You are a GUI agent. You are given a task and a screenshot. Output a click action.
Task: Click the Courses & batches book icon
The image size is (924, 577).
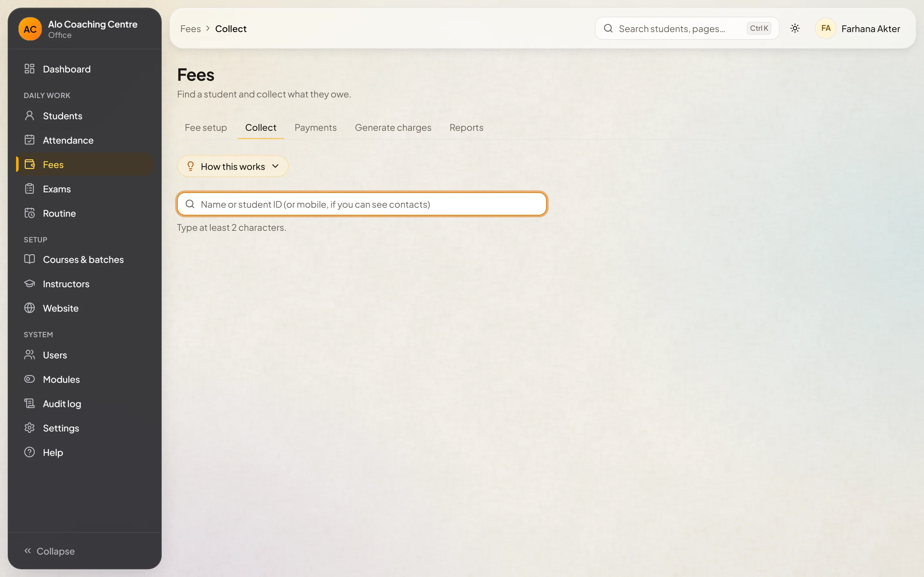click(x=30, y=259)
